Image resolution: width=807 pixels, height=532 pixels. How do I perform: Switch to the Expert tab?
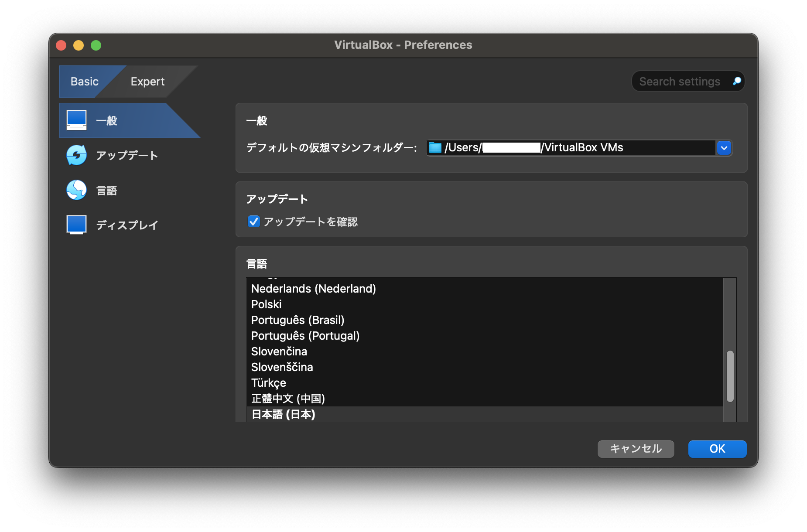tap(147, 81)
